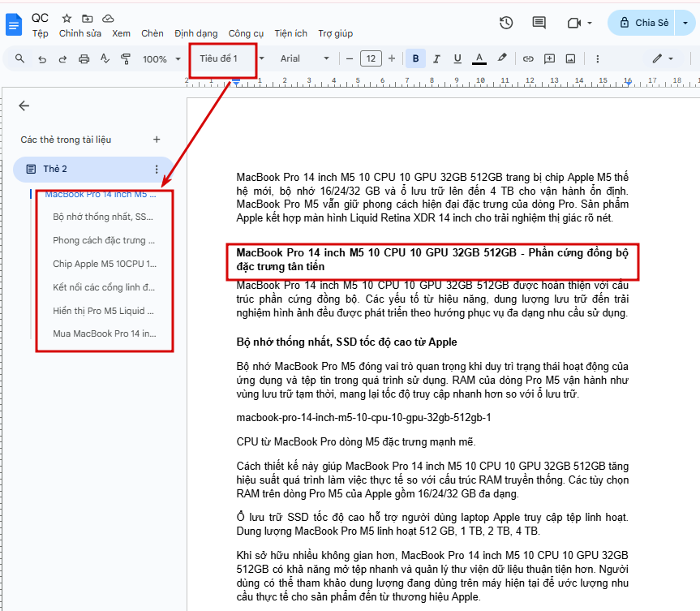Run spelling and grammar check
The height and width of the screenshot is (611, 700).
[x=105, y=58]
